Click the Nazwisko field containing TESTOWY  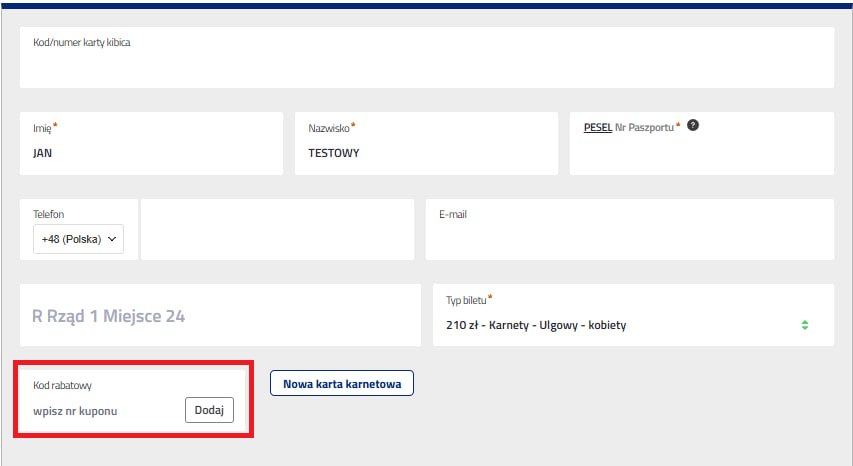click(425, 154)
